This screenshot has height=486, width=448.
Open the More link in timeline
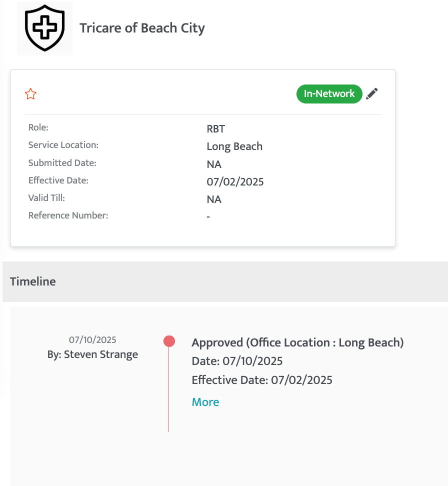(205, 402)
